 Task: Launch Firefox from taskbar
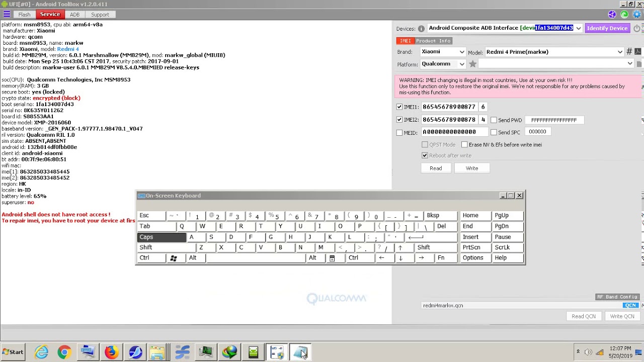click(111, 352)
